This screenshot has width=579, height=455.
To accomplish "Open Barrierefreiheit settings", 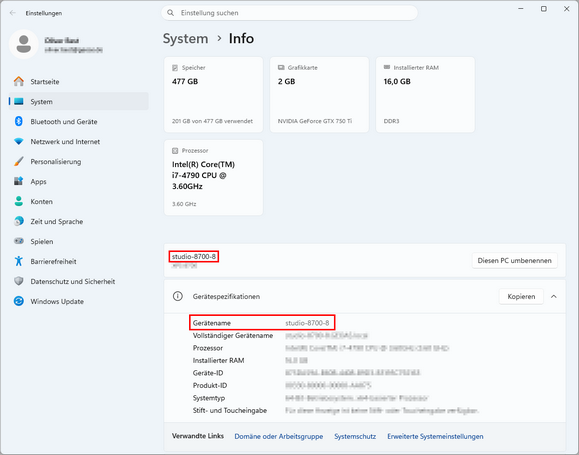I will 79,261.
